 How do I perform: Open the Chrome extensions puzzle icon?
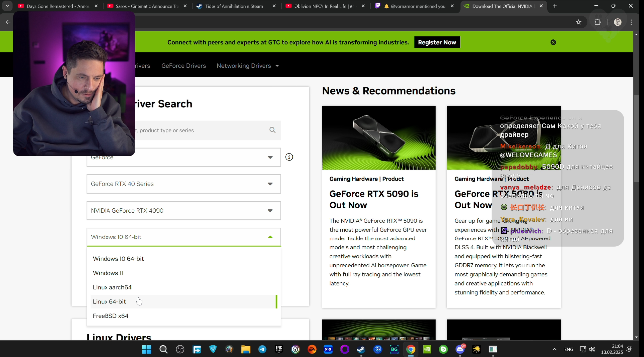coord(598,22)
